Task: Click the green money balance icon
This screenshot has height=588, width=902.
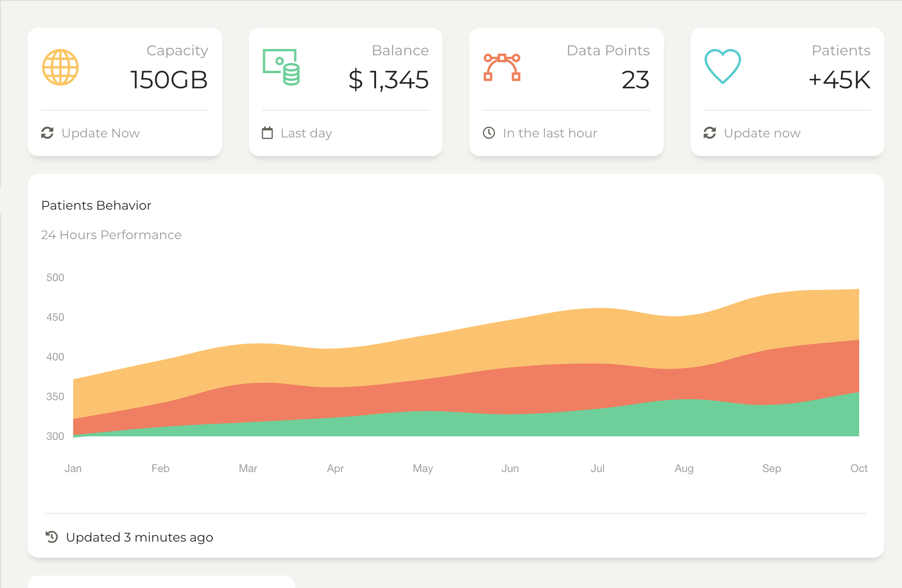Action: [x=281, y=67]
